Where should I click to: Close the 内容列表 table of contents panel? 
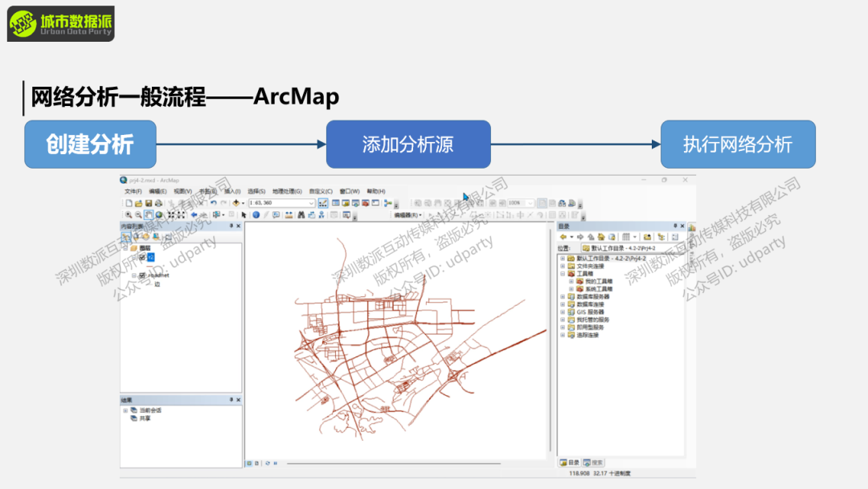239,226
